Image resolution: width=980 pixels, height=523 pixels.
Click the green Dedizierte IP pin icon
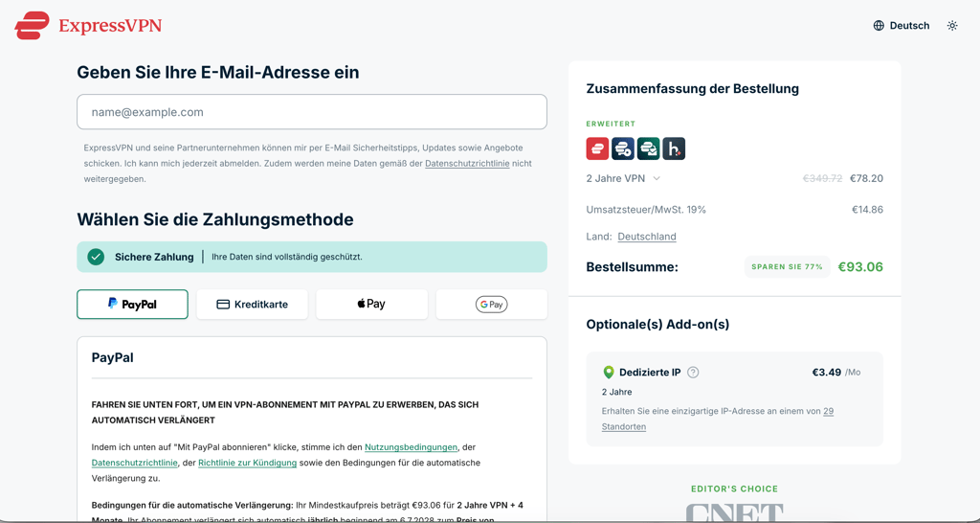(x=608, y=373)
